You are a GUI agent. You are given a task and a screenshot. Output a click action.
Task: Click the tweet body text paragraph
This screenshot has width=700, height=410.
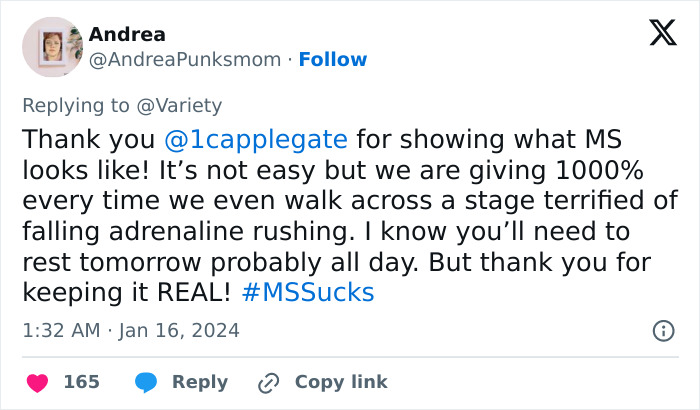point(350,215)
